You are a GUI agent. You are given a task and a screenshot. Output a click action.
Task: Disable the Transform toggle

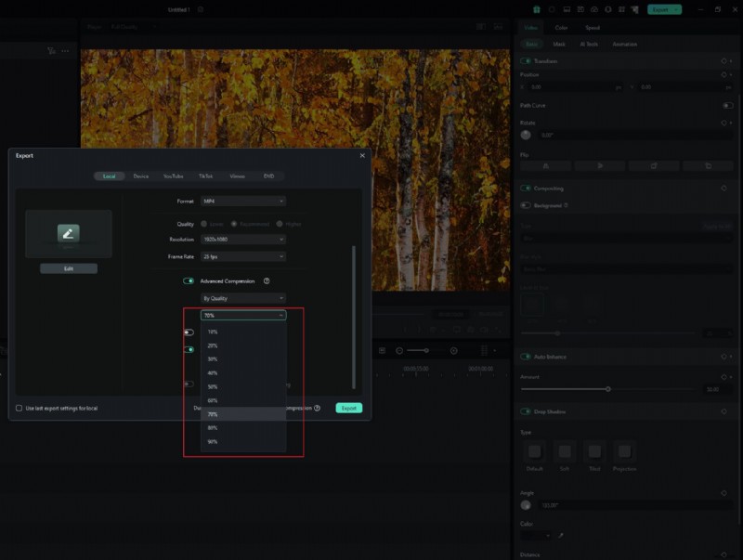(x=524, y=60)
